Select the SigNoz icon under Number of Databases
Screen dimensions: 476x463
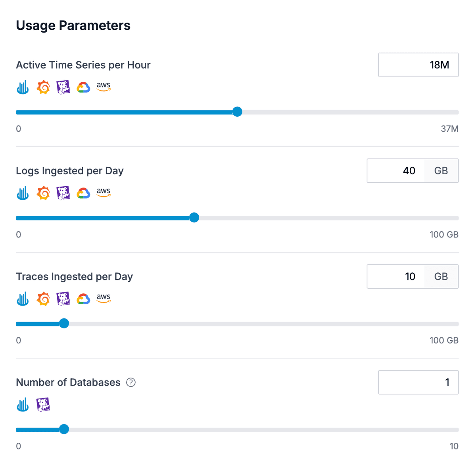pos(23,405)
